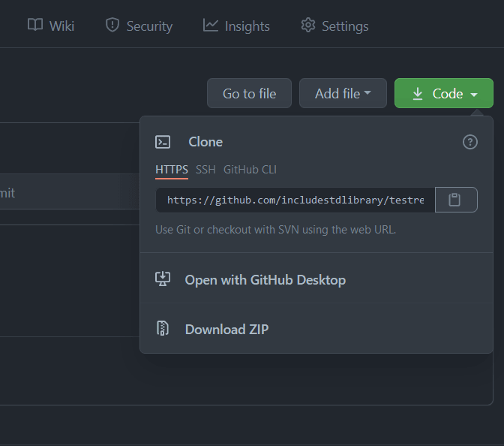The image size is (504, 446).
Task: Open the Settings tab
Action: (334, 26)
